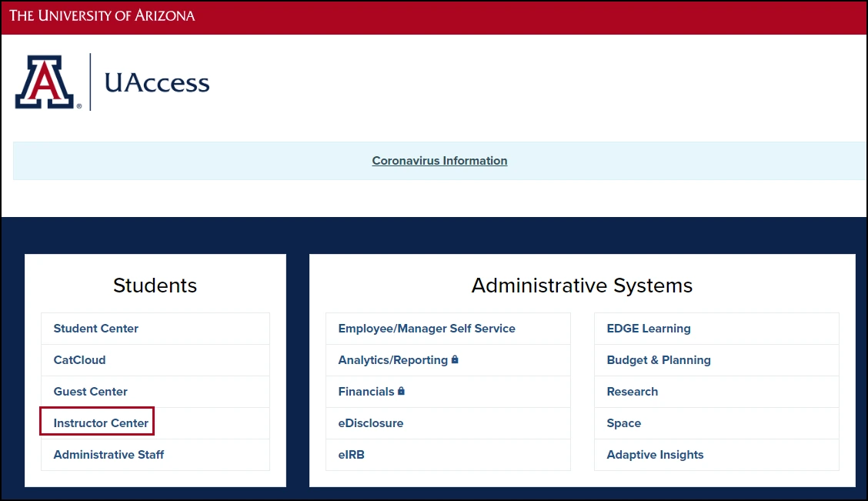Open the Student Center link
This screenshot has height=501, width=868.
click(95, 329)
